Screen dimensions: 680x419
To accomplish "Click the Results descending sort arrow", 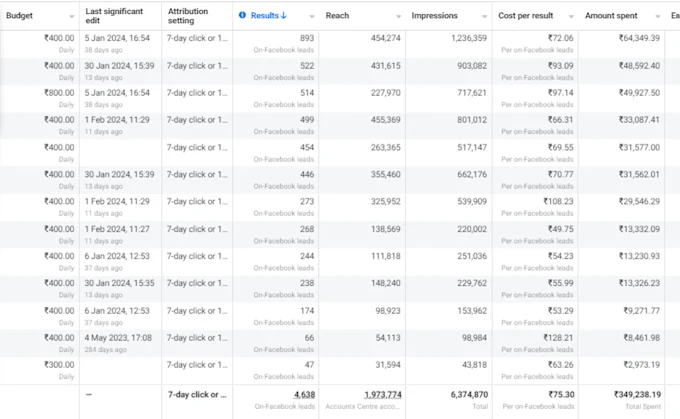I will 283,16.
